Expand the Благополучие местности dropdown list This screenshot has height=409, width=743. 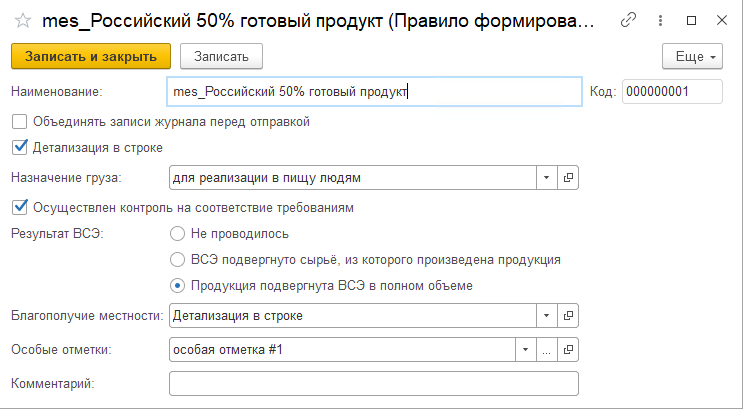(x=547, y=316)
